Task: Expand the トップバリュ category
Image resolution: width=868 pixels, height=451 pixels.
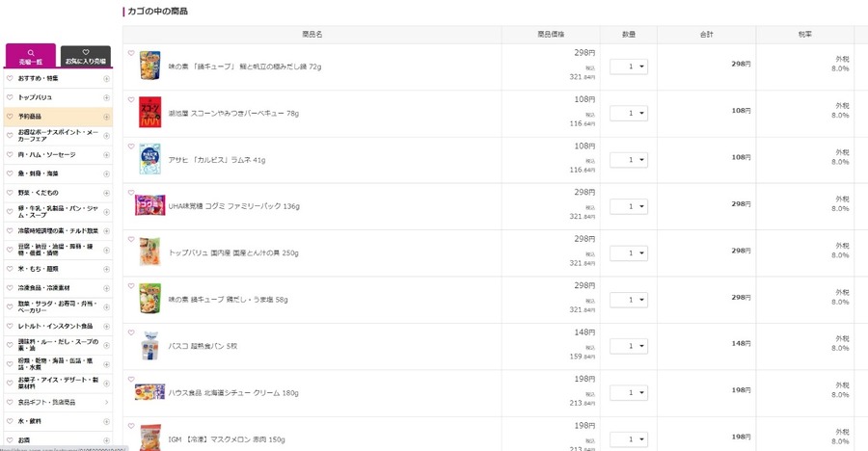Action: pyautogui.click(x=106, y=97)
